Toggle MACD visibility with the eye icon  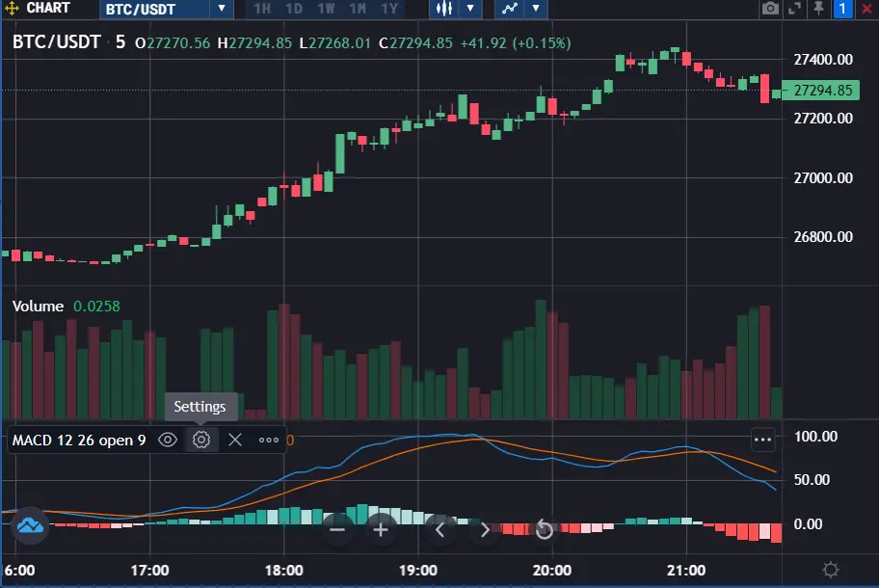(x=168, y=440)
